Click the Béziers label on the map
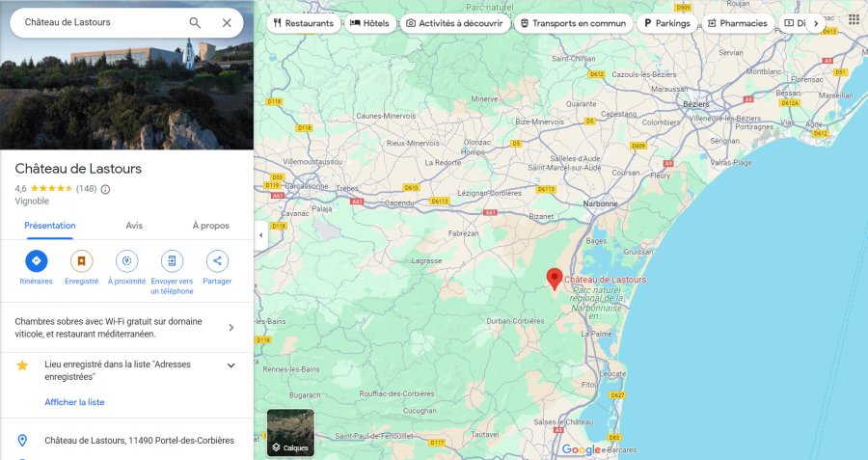868x460 pixels. (x=695, y=104)
